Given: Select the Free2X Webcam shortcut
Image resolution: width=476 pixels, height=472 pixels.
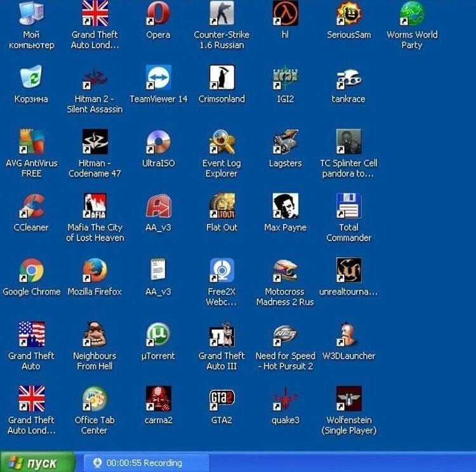Looking at the screenshot, I should coord(221,270).
